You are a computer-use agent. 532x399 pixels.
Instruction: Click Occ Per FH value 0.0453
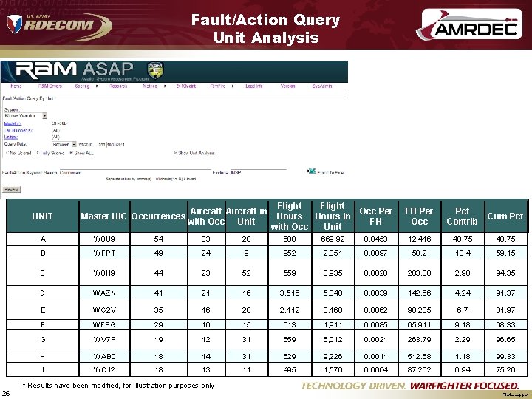[x=375, y=239]
